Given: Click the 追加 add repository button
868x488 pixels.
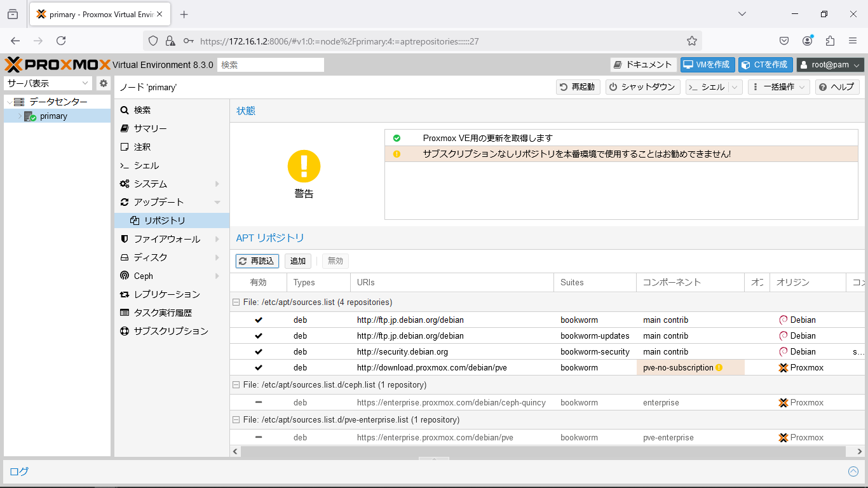Looking at the screenshot, I should pyautogui.click(x=298, y=261).
